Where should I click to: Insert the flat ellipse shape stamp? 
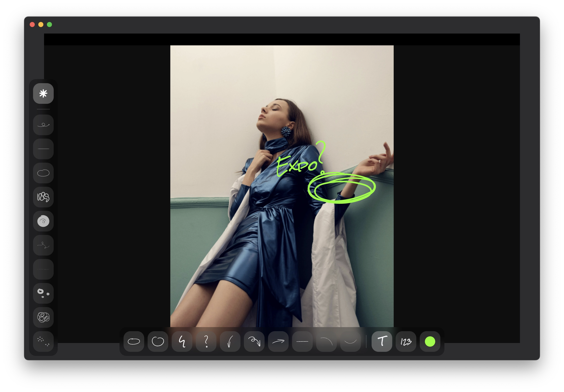point(134,341)
